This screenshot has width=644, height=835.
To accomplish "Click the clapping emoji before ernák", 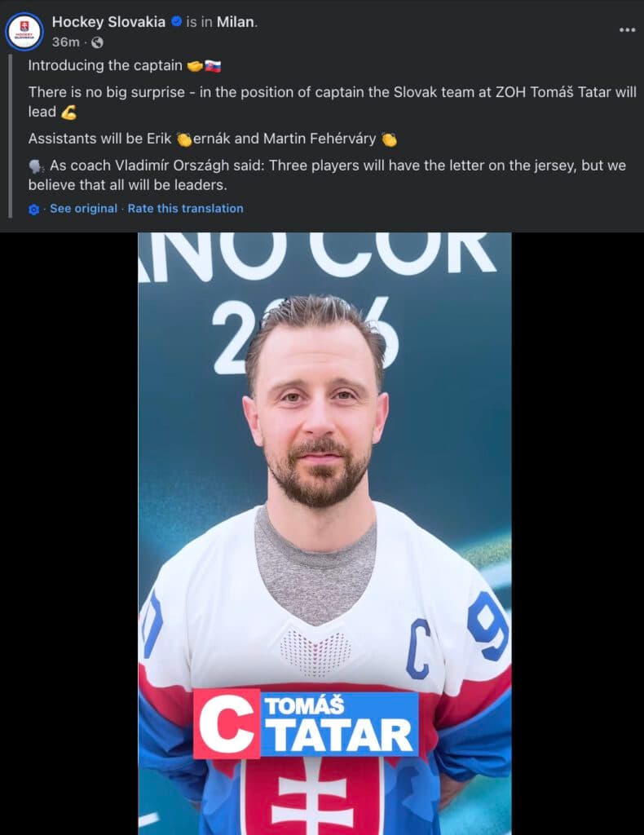I will (184, 139).
